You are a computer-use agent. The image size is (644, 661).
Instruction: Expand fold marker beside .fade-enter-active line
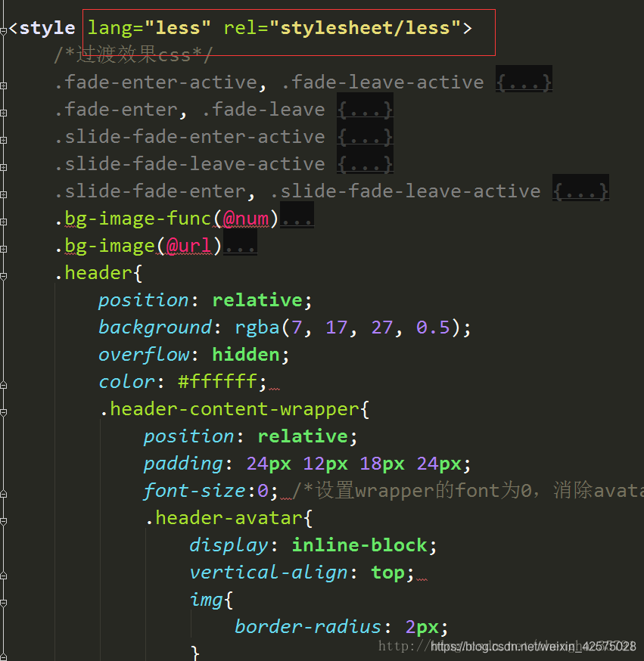tap(3, 85)
